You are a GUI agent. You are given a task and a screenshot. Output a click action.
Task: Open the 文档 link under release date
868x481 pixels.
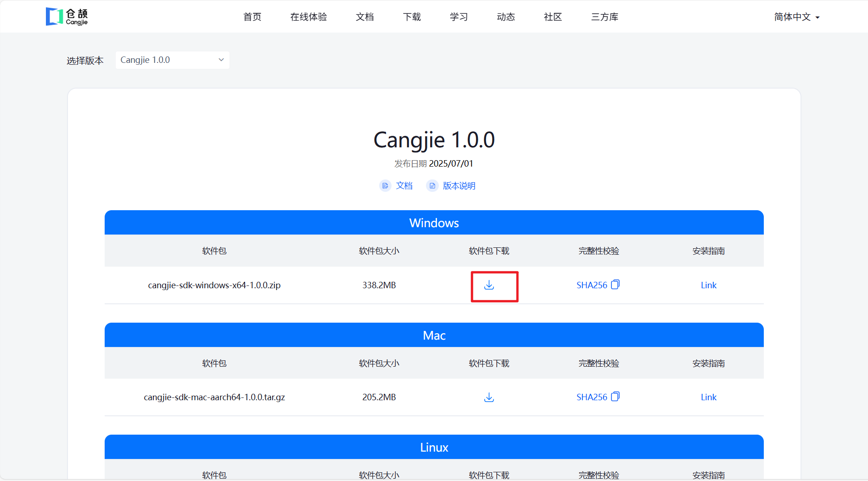pos(404,185)
